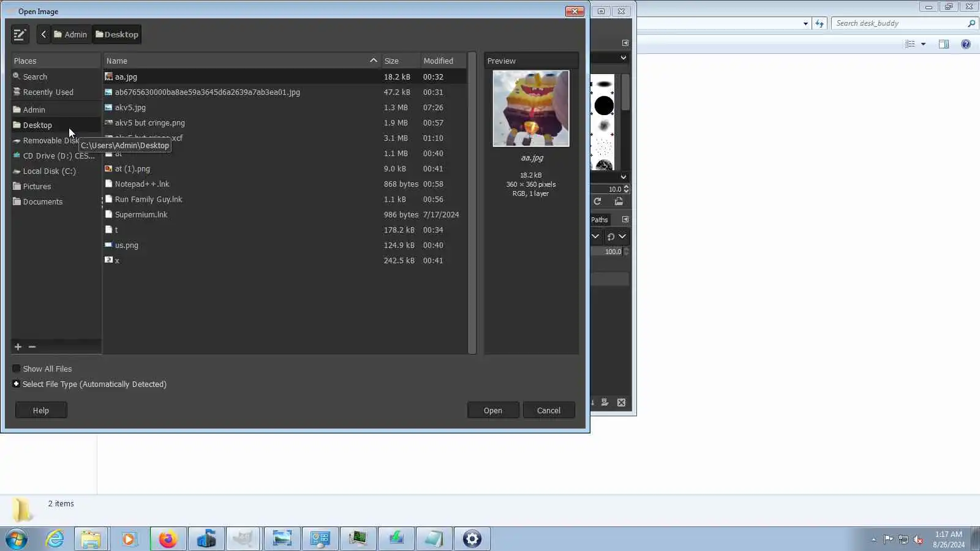Expand Select File Type (Automatically Detected)

pos(17,384)
